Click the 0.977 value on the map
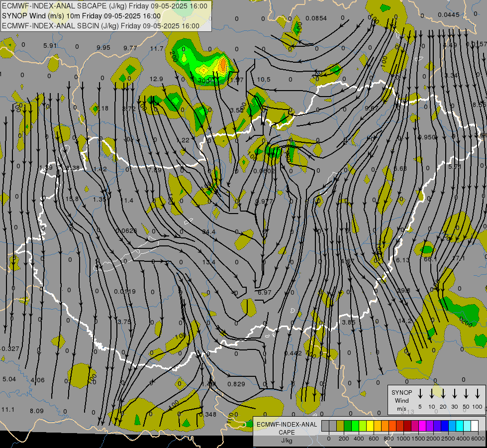Image resolution: width=487 pixels, height=448 pixels. (264, 202)
